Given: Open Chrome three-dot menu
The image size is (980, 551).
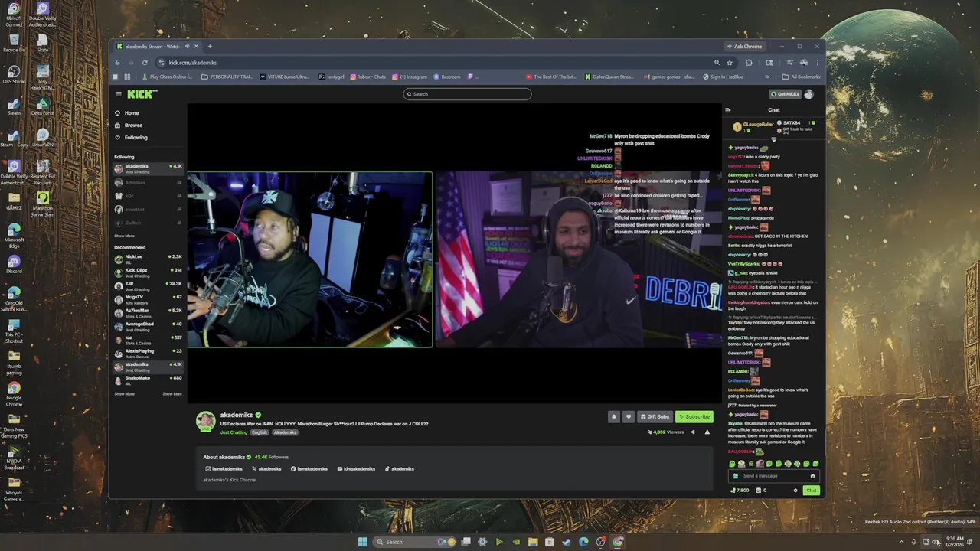Looking at the screenshot, I should [x=818, y=63].
